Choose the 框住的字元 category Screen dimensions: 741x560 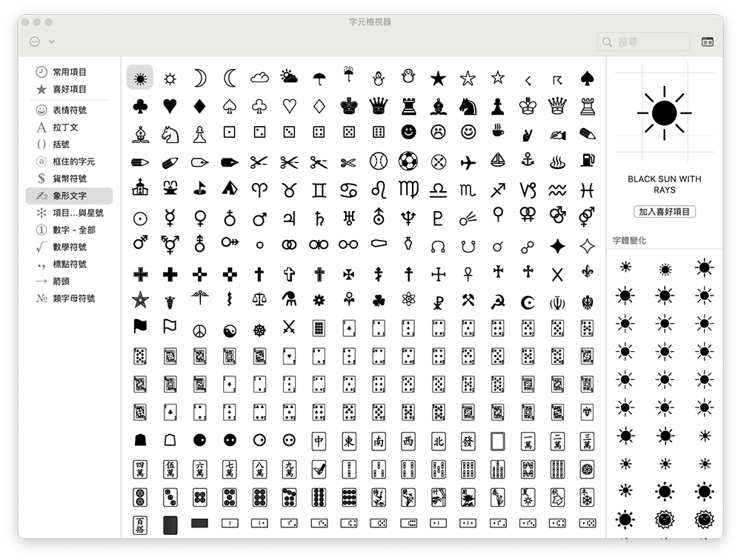point(70,161)
